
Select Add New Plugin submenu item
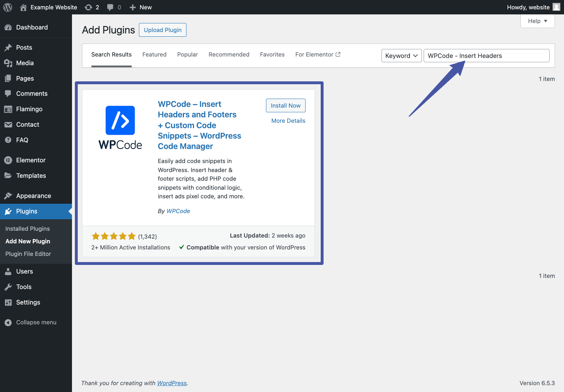(x=28, y=242)
